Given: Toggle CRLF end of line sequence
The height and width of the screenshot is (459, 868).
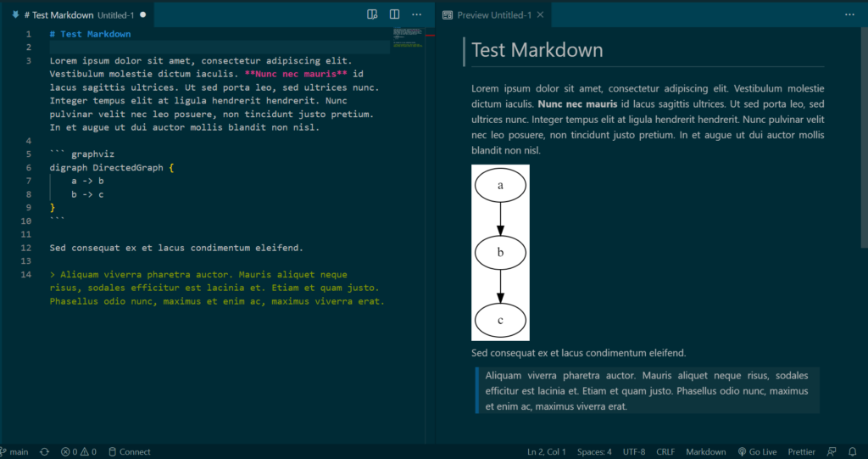Looking at the screenshot, I should [x=666, y=451].
